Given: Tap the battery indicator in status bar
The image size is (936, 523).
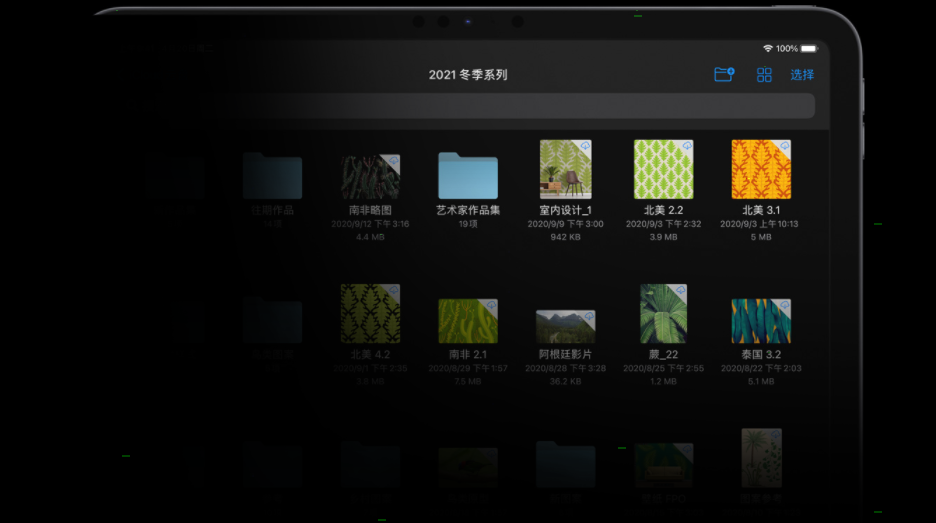Looking at the screenshot, I should tap(809, 48).
